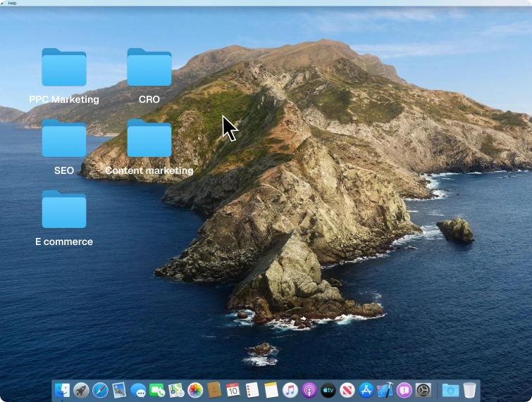Open News app in Dock
532x402 pixels.
point(347,390)
